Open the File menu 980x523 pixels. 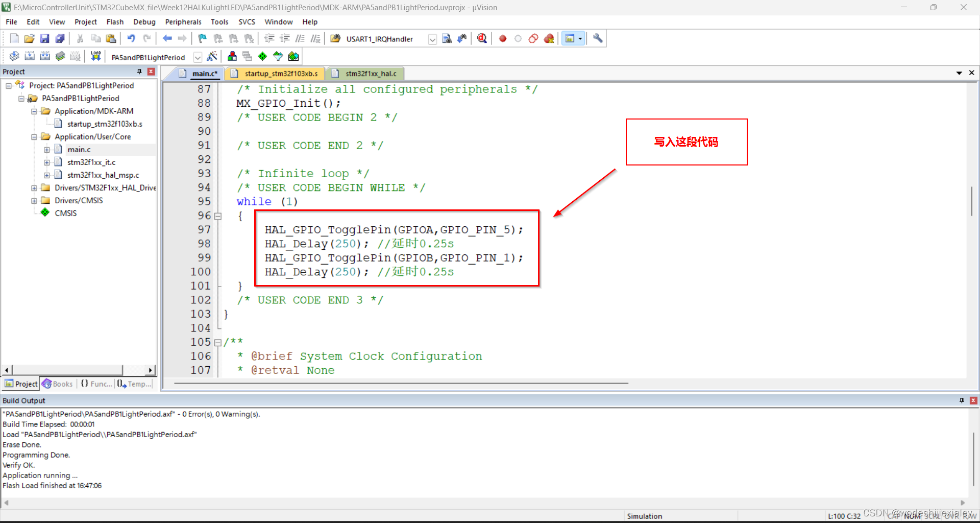tap(11, 22)
